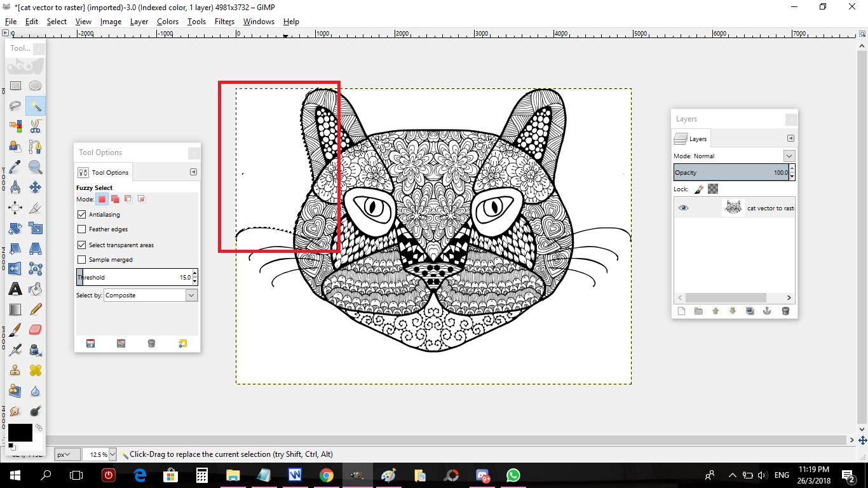
Task: Click the black foreground color swatch
Action: coord(20,433)
